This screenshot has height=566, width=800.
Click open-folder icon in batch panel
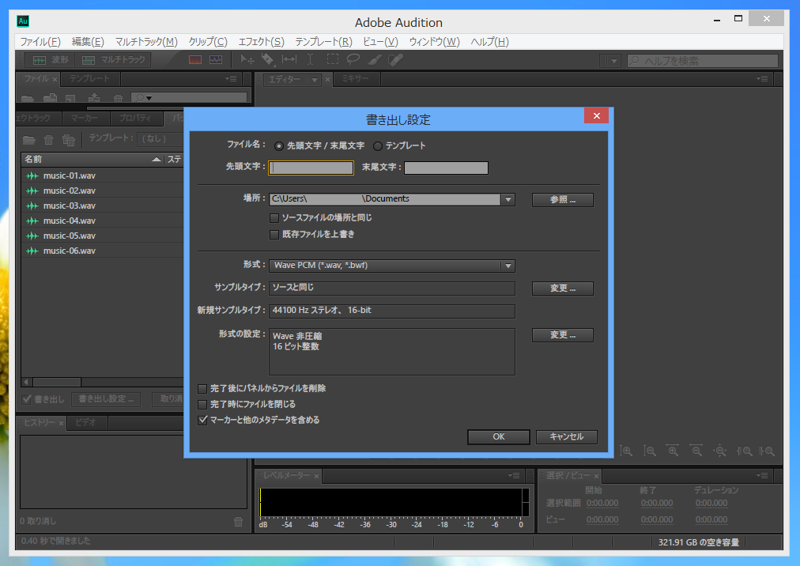(29, 139)
